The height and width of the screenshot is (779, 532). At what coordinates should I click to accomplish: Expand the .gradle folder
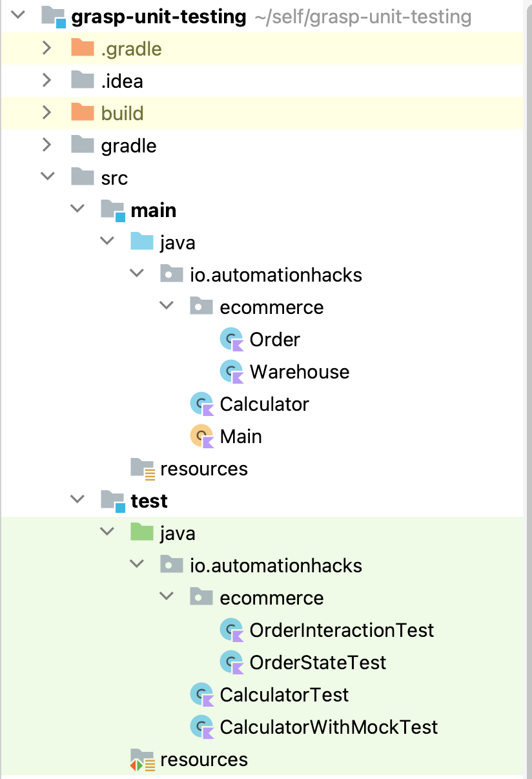(46, 48)
